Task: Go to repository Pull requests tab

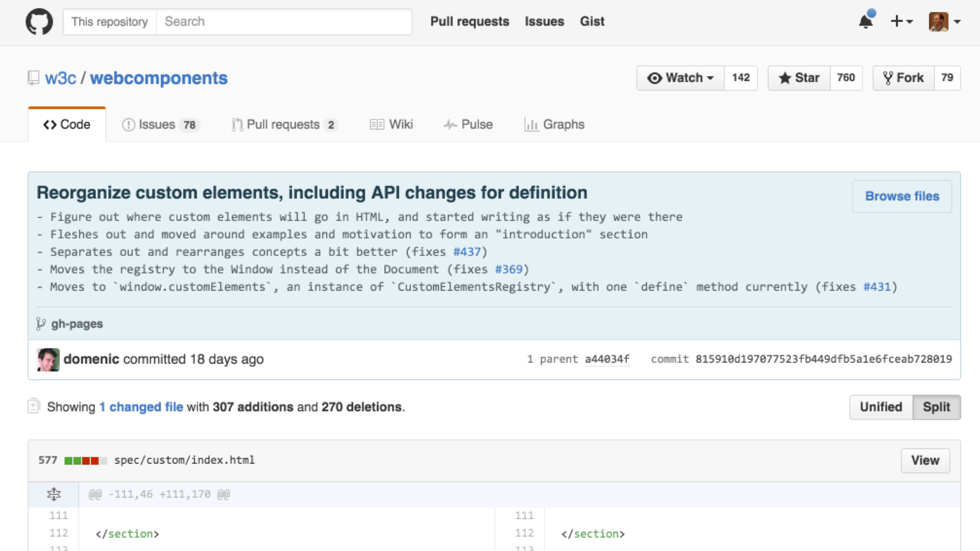Action: [x=284, y=124]
